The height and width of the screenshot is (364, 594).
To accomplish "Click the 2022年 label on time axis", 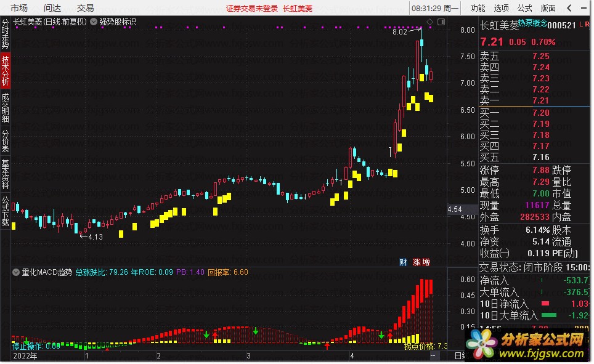I will click(x=25, y=356).
